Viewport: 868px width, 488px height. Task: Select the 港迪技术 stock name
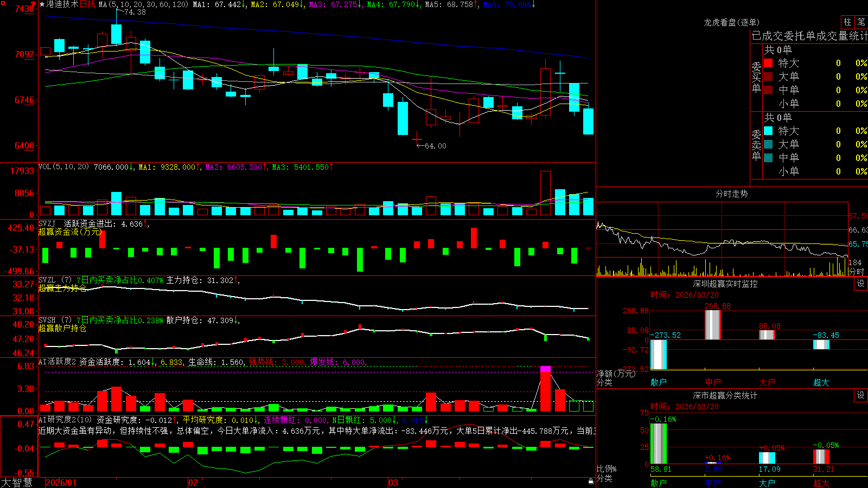[x=62, y=4]
